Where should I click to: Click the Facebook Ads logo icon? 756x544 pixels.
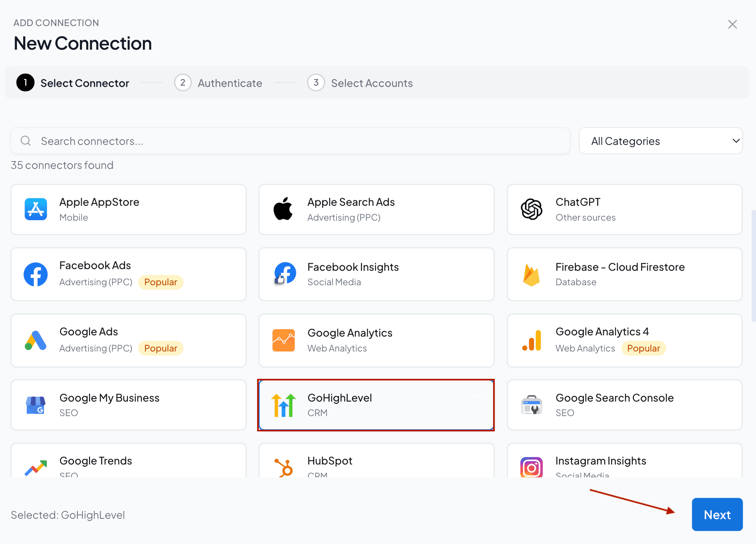coord(36,274)
